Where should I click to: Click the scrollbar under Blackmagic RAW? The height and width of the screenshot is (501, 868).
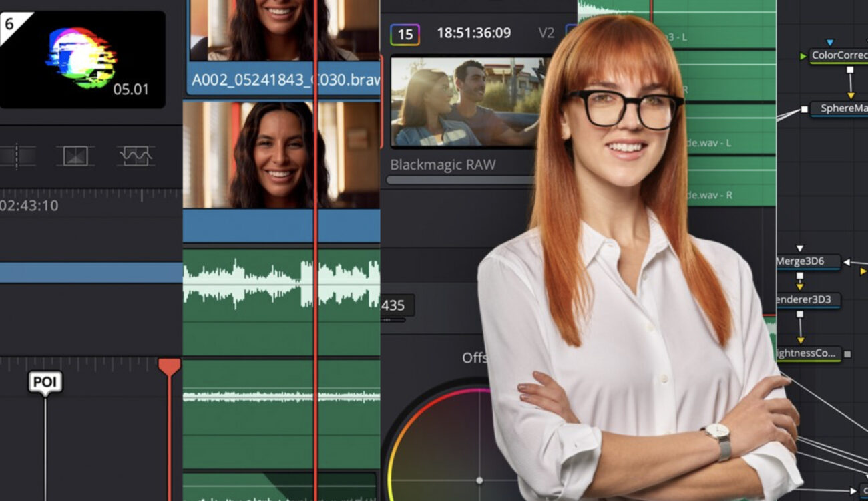(x=461, y=180)
